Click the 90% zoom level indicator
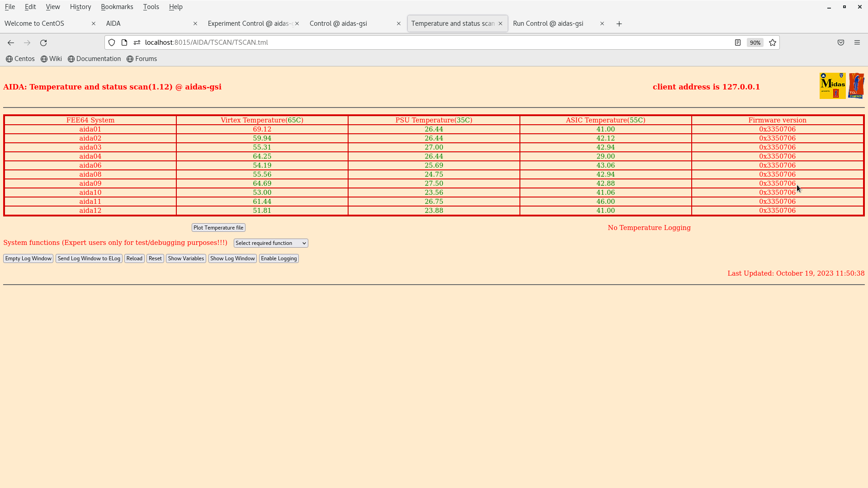 tap(755, 42)
